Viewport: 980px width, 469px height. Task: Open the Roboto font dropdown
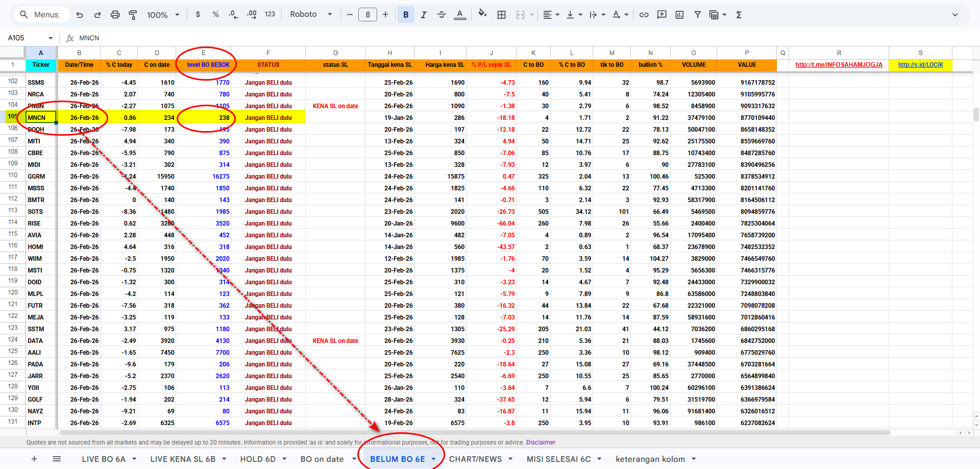(x=311, y=15)
